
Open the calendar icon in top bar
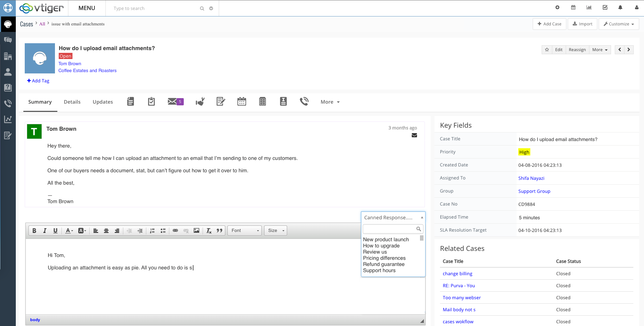click(573, 8)
